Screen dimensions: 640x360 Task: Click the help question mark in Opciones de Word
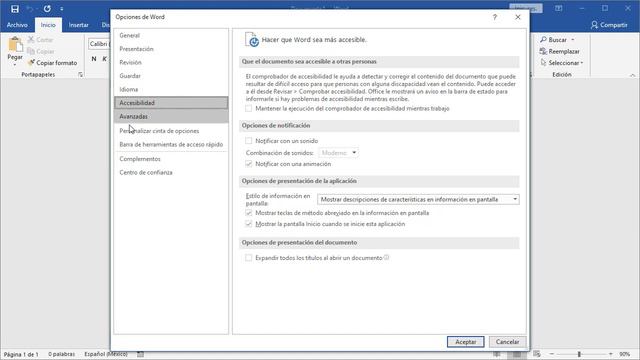495,17
